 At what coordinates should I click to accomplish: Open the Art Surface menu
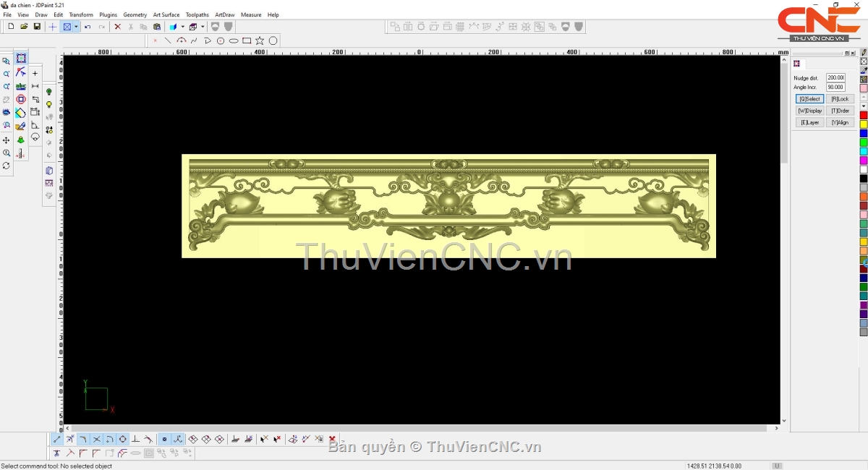(x=166, y=14)
